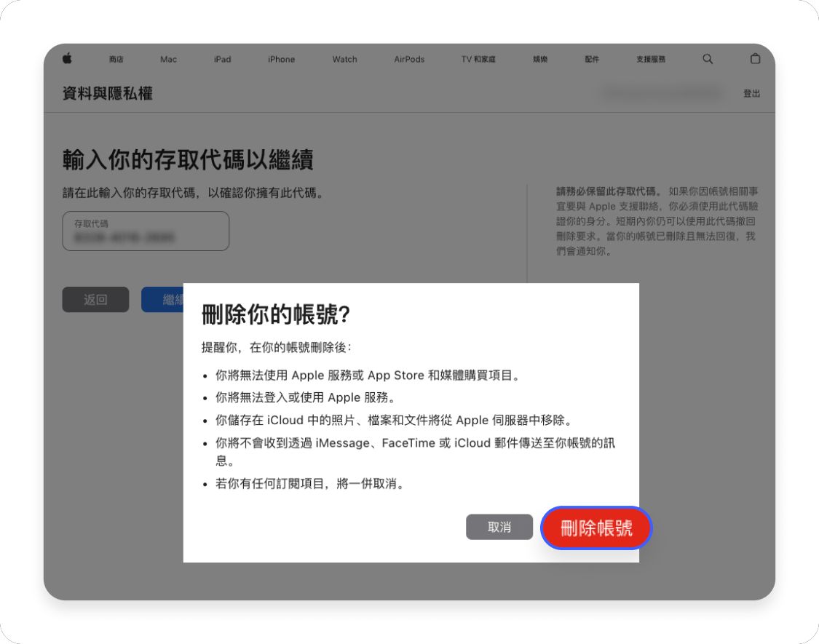Open the search magnifier icon

[x=707, y=59]
